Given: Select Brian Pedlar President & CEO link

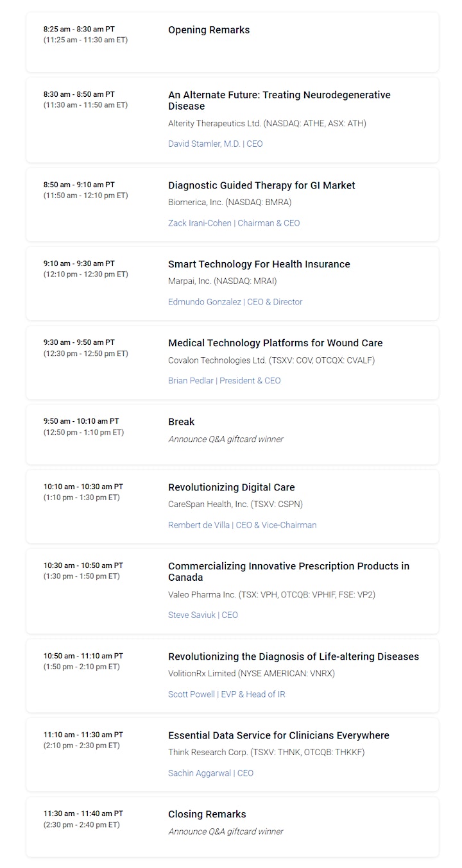Looking at the screenshot, I should (x=225, y=381).
